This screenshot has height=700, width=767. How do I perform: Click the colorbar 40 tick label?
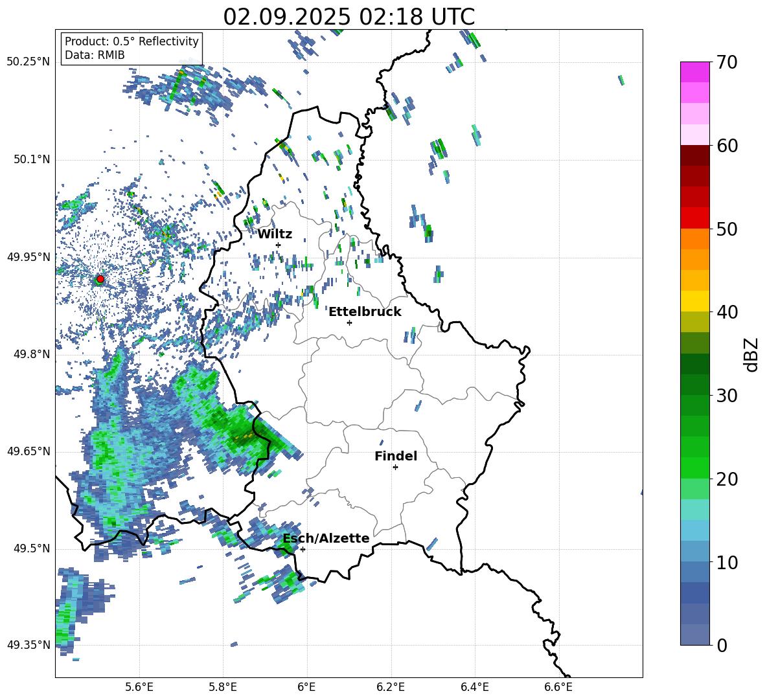pyautogui.click(x=727, y=312)
